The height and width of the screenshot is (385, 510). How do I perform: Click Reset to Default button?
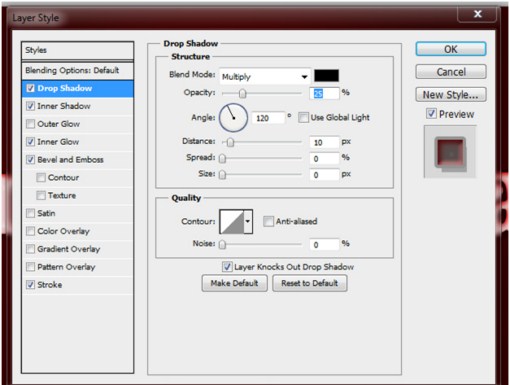click(310, 283)
